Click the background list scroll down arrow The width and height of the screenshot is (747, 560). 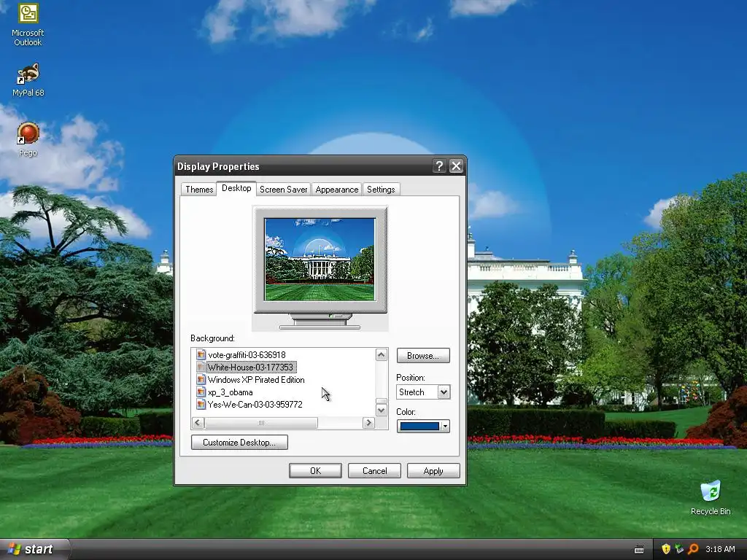pos(381,410)
